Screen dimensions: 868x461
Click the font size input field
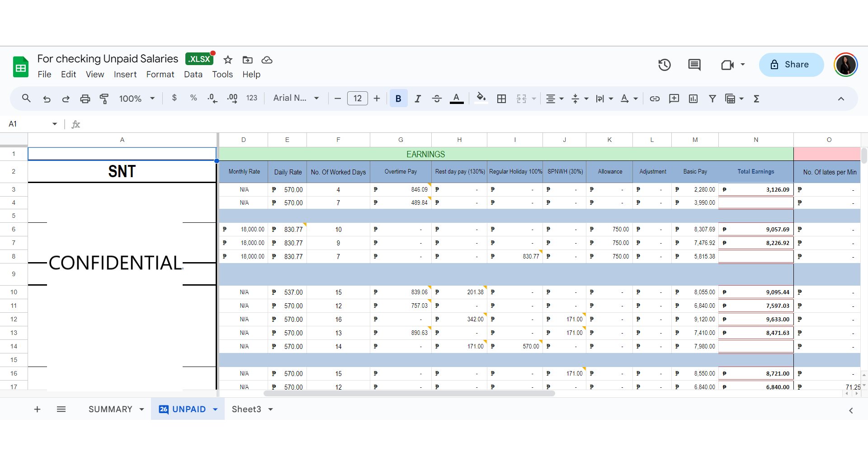pos(358,99)
